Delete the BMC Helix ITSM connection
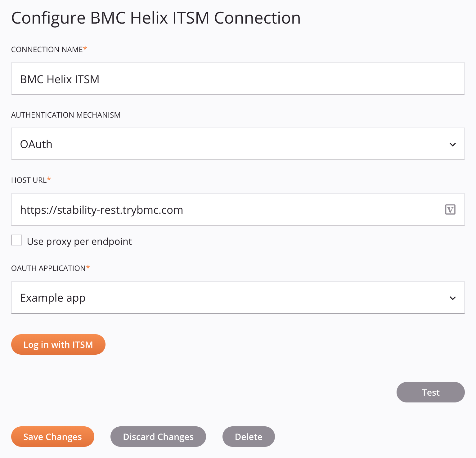The image size is (476, 458). click(x=249, y=437)
